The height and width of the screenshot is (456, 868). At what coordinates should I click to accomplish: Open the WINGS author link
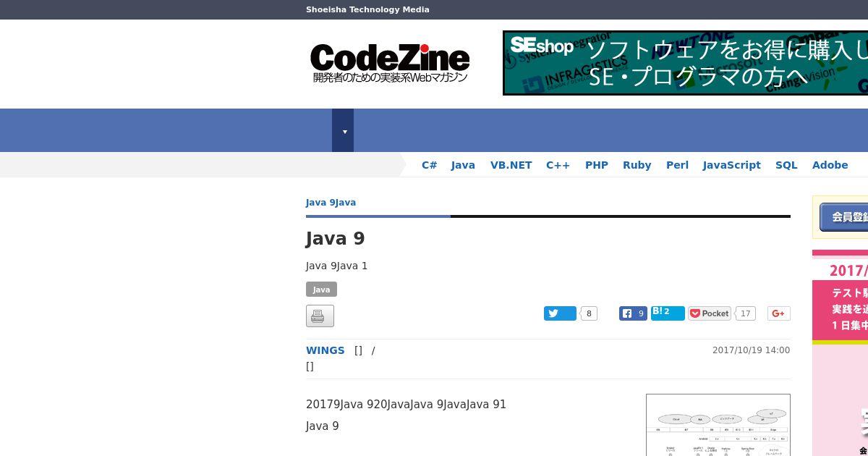[x=325, y=350]
